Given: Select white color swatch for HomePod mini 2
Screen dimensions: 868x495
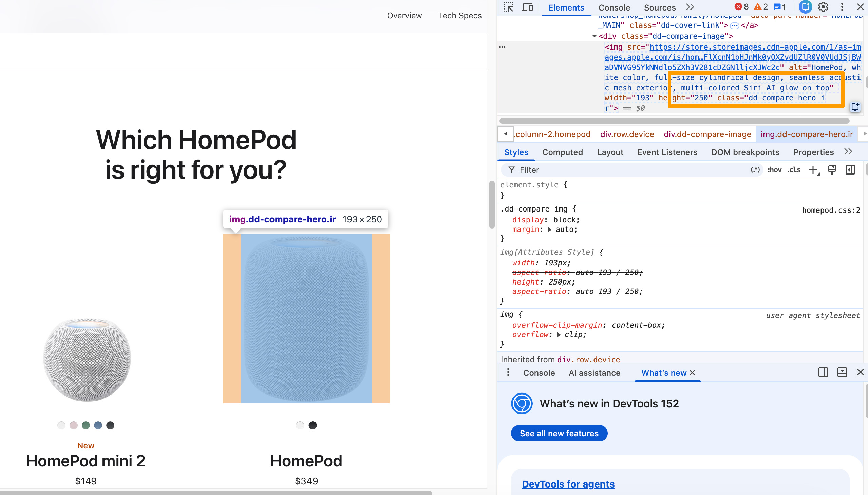Looking at the screenshot, I should pos(61,425).
